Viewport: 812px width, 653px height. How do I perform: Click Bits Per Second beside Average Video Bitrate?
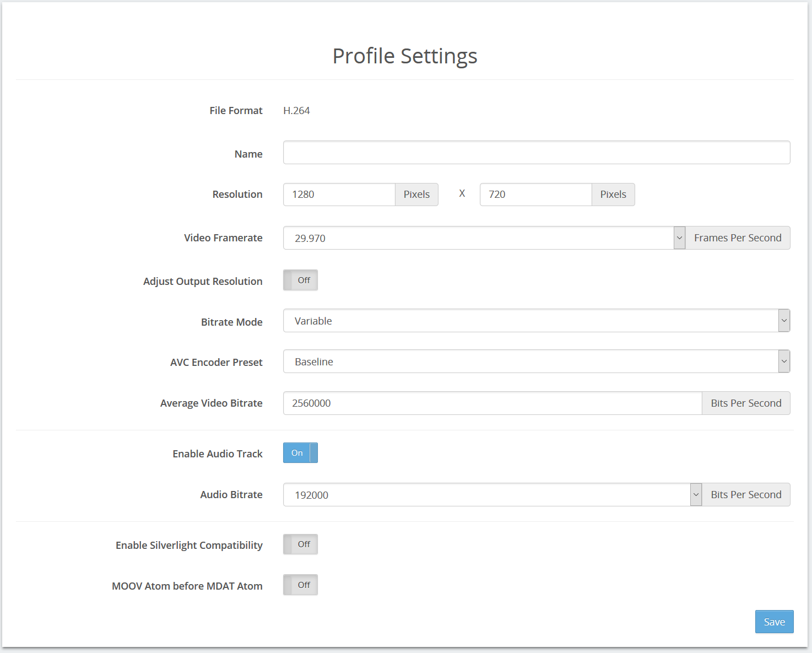(746, 403)
